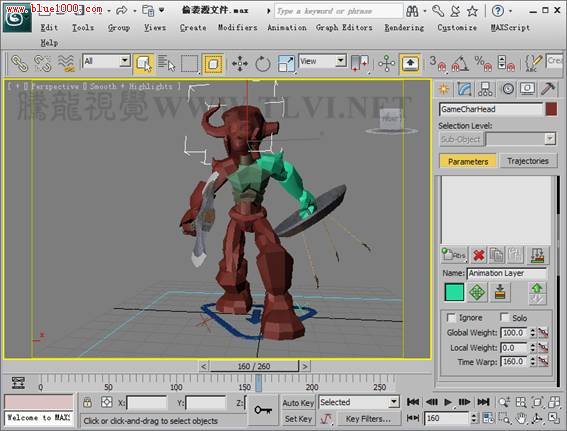The width and height of the screenshot is (567, 431).
Task: Activate Select and Move tool
Action: (240, 64)
